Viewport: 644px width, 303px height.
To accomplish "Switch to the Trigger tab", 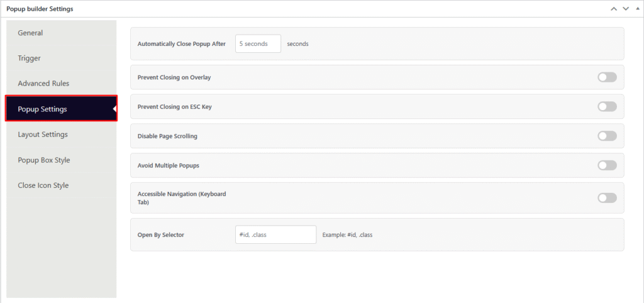I will click(29, 58).
